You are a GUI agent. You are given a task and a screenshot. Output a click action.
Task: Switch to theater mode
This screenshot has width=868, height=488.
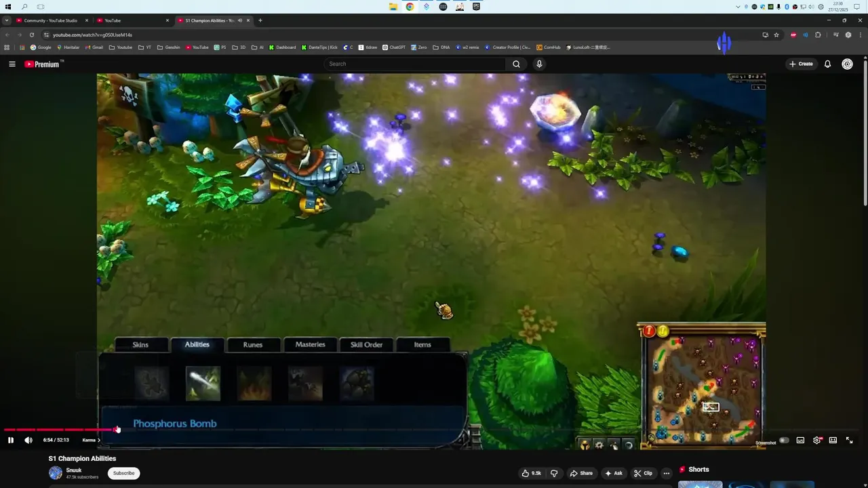click(833, 440)
